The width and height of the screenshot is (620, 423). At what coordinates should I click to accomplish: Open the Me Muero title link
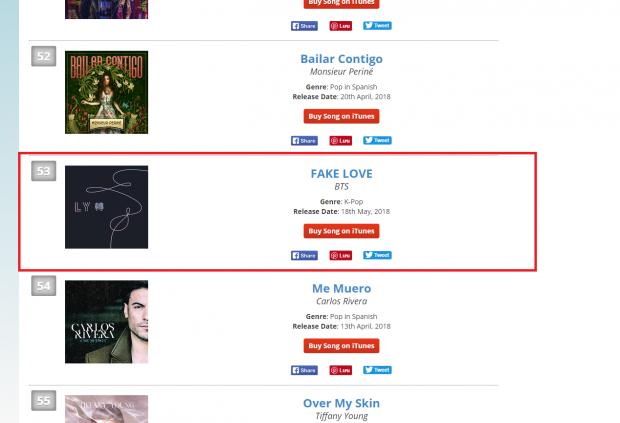click(x=341, y=288)
